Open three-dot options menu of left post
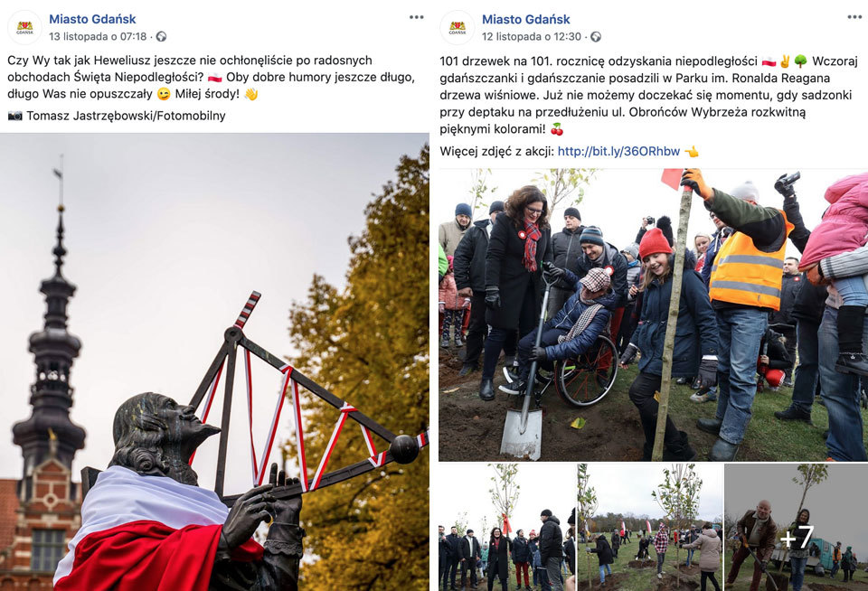 [416, 17]
